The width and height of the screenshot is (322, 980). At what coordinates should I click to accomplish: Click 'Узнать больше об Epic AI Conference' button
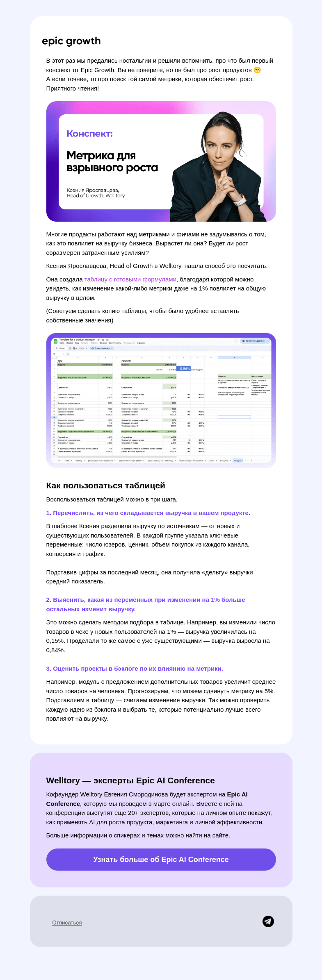[161, 860]
